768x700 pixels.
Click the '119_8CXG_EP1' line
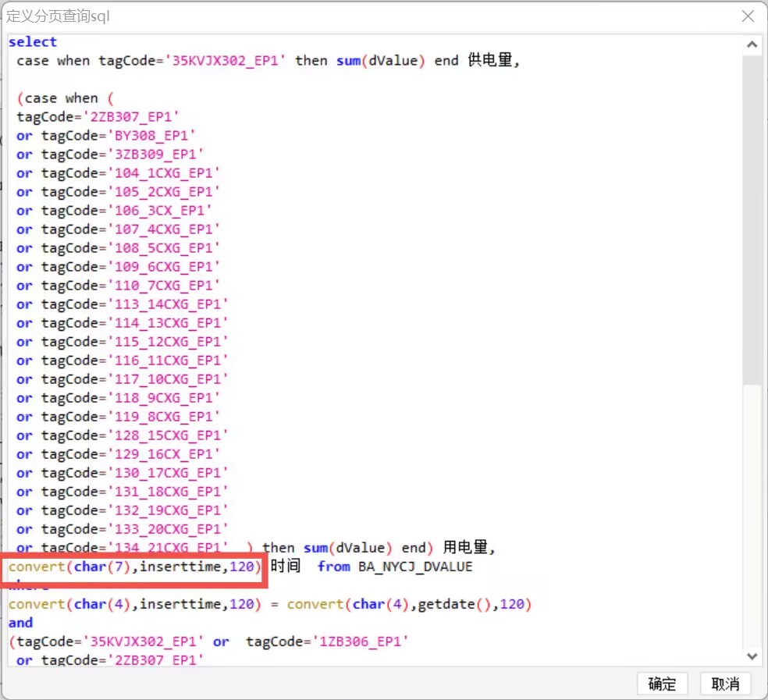118,417
